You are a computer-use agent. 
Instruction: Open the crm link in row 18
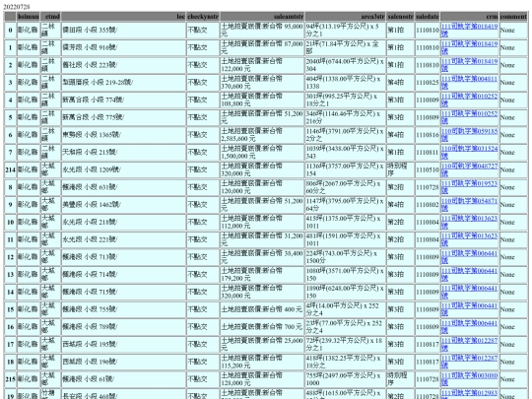pos(469,362)
